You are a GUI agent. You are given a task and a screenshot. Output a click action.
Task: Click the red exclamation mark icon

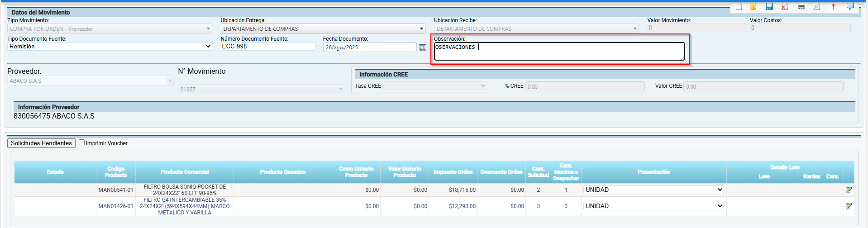pyautogui.click(x=833, y=6)
